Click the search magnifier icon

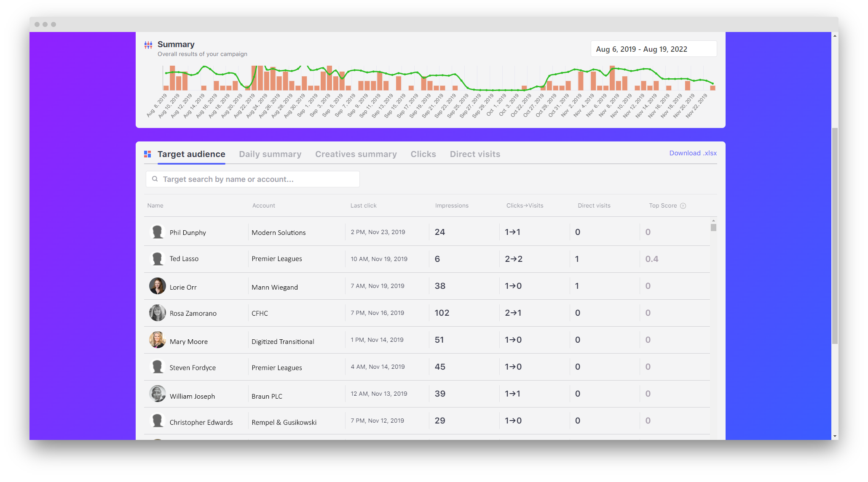pyautogui.click(x=155, y=179)
